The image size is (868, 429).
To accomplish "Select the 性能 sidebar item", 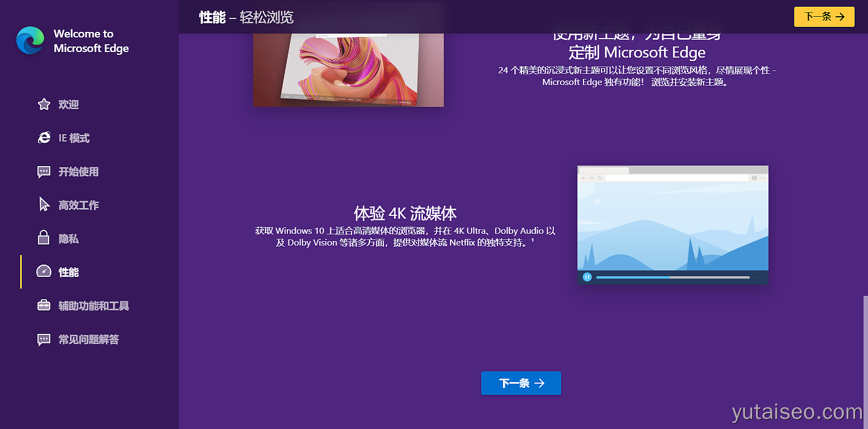I will coord(69,272).
